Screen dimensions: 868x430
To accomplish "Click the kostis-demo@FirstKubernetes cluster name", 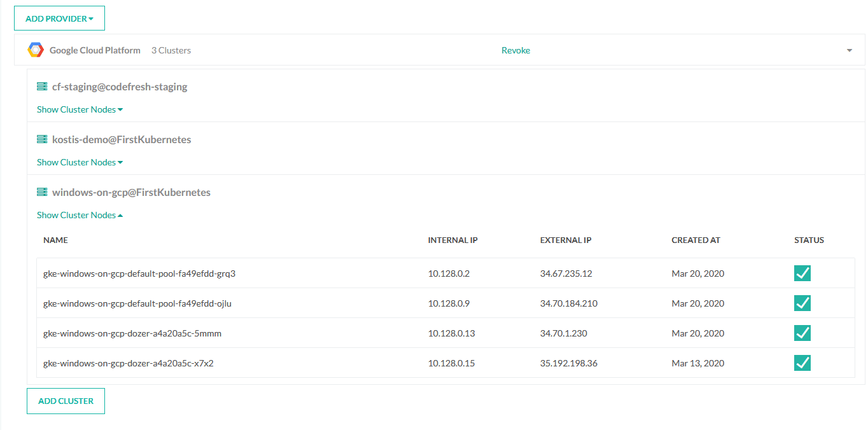I will [122, 139].
